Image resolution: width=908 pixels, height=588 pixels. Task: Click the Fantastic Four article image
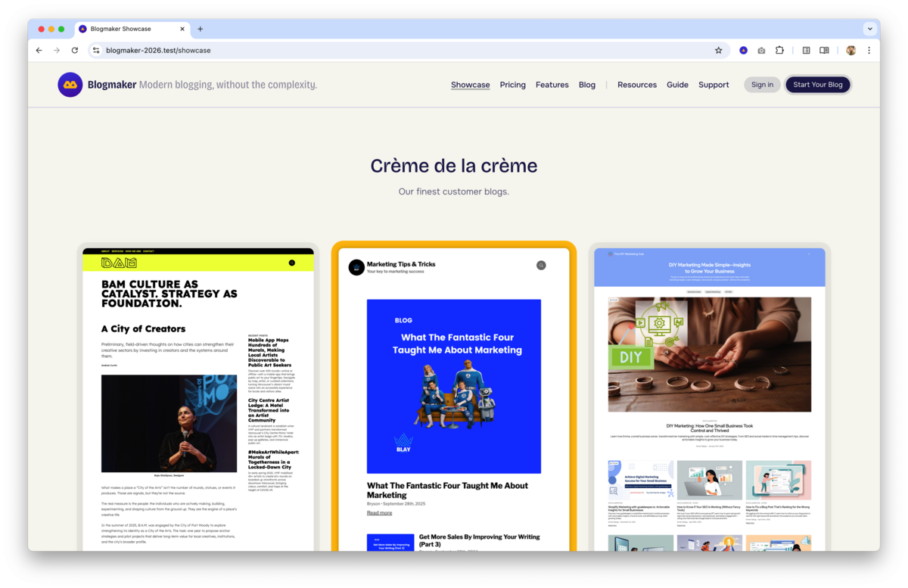pyautogui.click(x=453, y=386)
